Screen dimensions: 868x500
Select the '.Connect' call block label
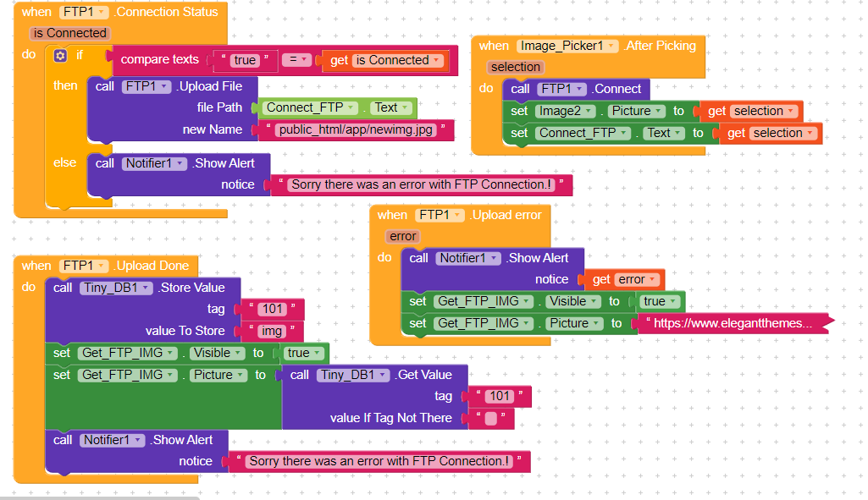coord(616,89)
